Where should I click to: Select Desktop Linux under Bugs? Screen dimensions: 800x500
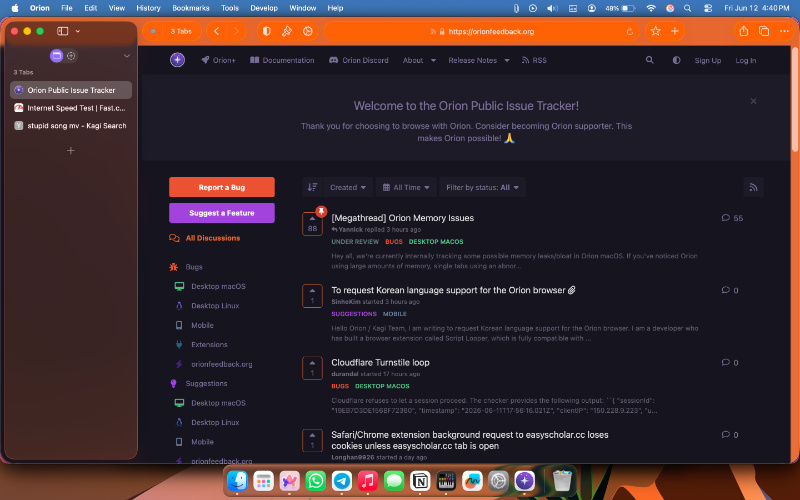click(x=207, y=306)
